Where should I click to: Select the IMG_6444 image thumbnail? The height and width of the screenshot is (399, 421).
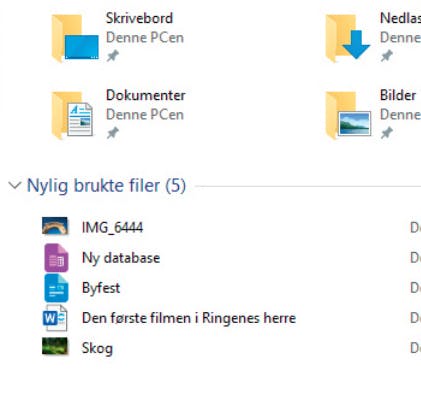[x=55, y=226]
